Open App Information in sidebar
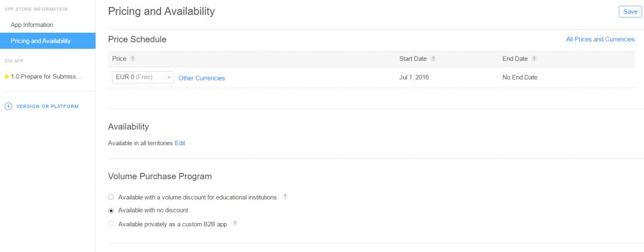644x252 pixels. click(x=31, y=25)
